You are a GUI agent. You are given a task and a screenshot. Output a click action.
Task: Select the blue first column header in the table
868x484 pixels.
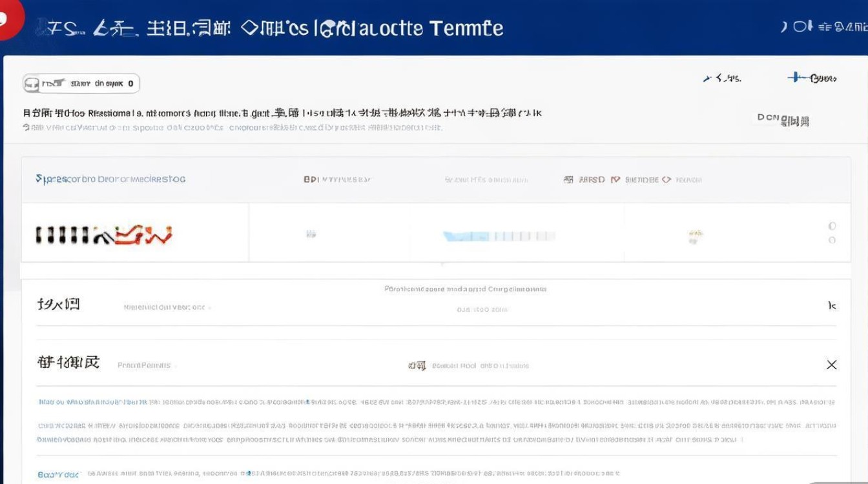point(110,179)
